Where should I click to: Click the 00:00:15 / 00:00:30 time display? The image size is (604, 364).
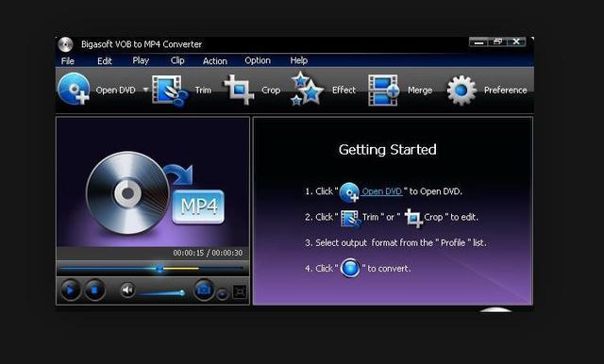point(208,253)
